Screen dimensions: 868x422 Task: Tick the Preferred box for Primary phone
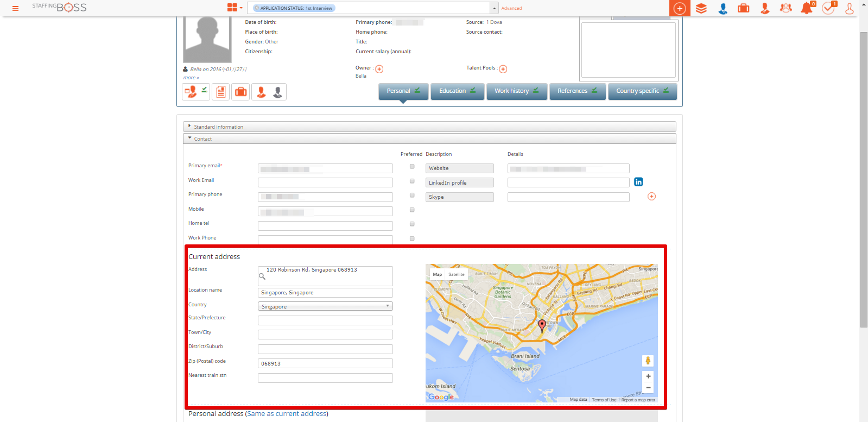(x=412, y=196)
